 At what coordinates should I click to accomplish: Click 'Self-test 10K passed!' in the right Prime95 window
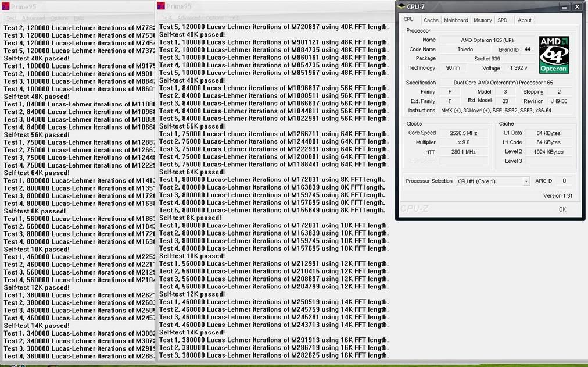(x=192, y=256)
